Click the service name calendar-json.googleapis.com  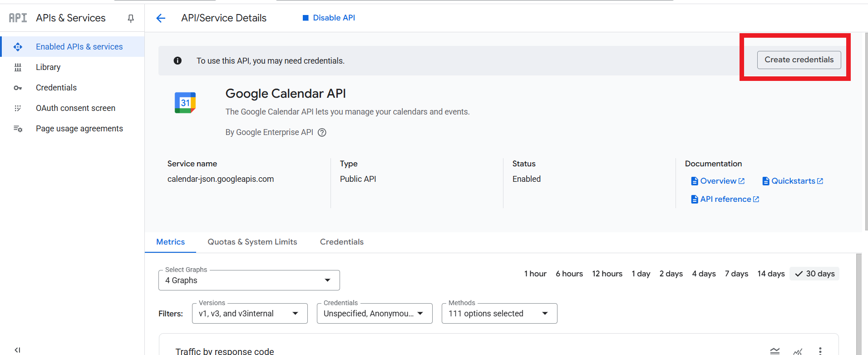point(221,179)
